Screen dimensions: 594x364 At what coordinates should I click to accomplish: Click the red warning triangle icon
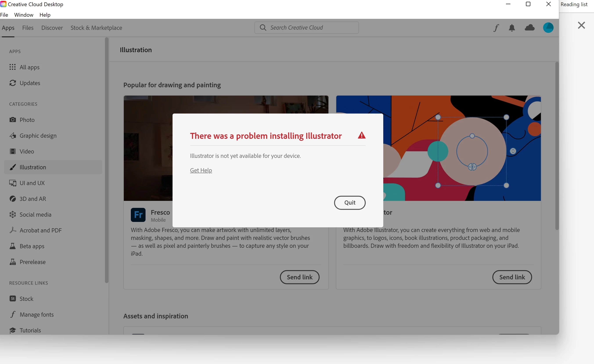361,136
